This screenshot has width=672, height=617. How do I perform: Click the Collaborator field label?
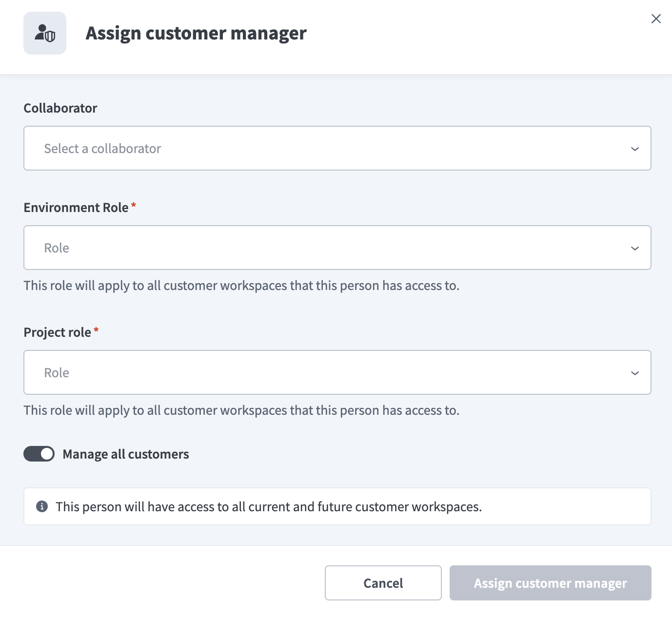60,108
